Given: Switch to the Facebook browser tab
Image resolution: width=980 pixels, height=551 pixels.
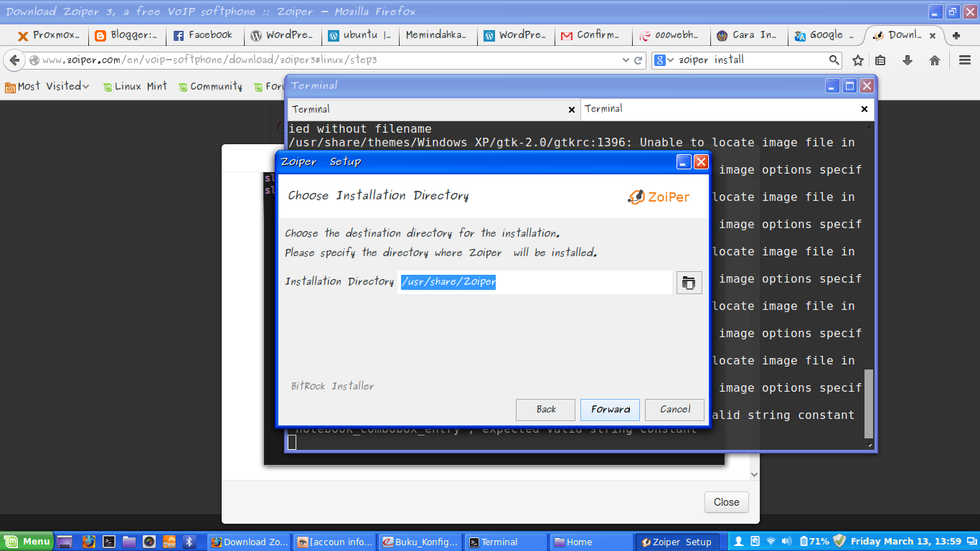Looking at the screenshot, I should point(204,35).
